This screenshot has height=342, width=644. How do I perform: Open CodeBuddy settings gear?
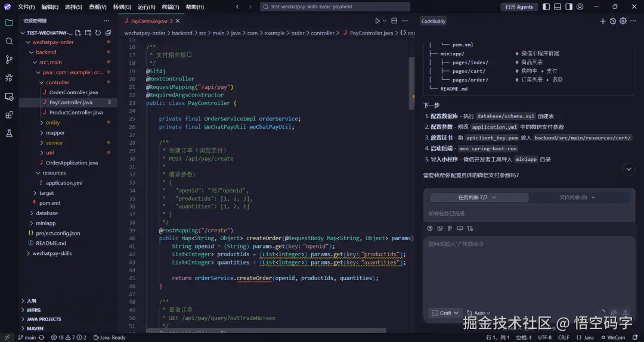(623, 21)
